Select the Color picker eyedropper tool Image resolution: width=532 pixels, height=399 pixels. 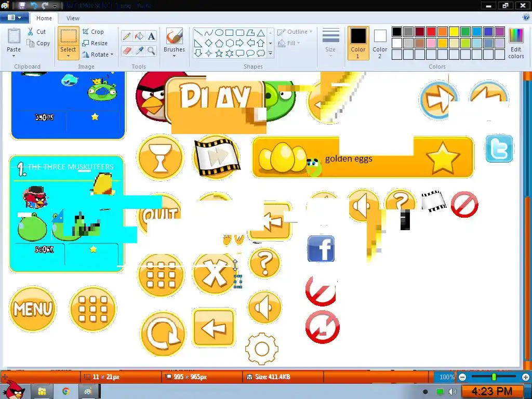(139, 51)
